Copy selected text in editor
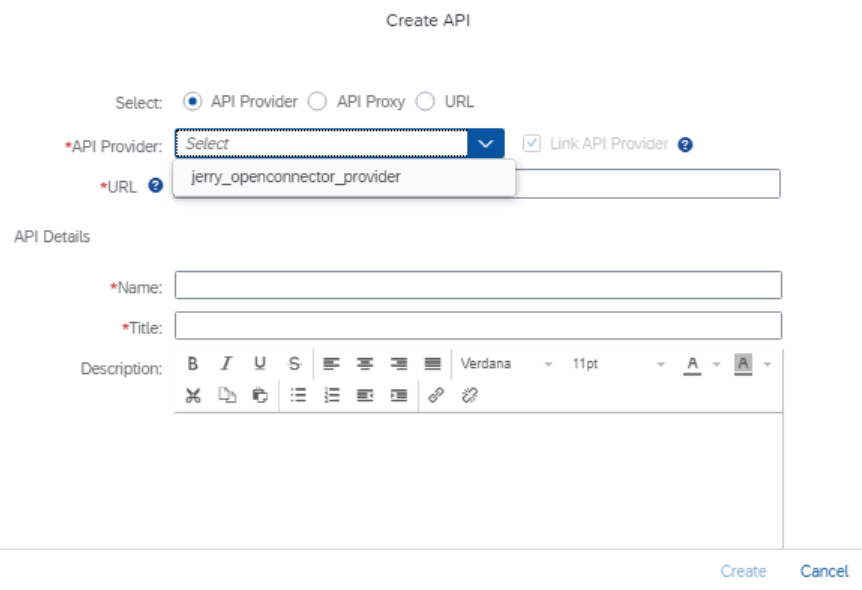The height and width of the screenshot is (590, 862). 227,395
